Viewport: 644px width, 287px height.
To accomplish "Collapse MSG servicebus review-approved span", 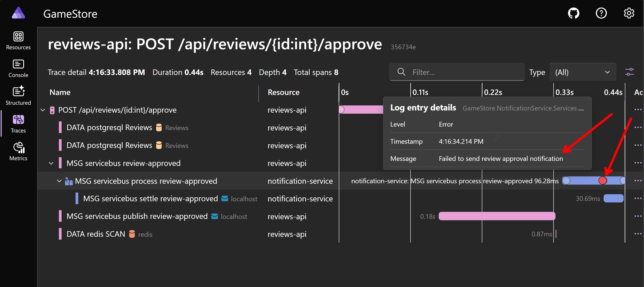I will point(51,163).
